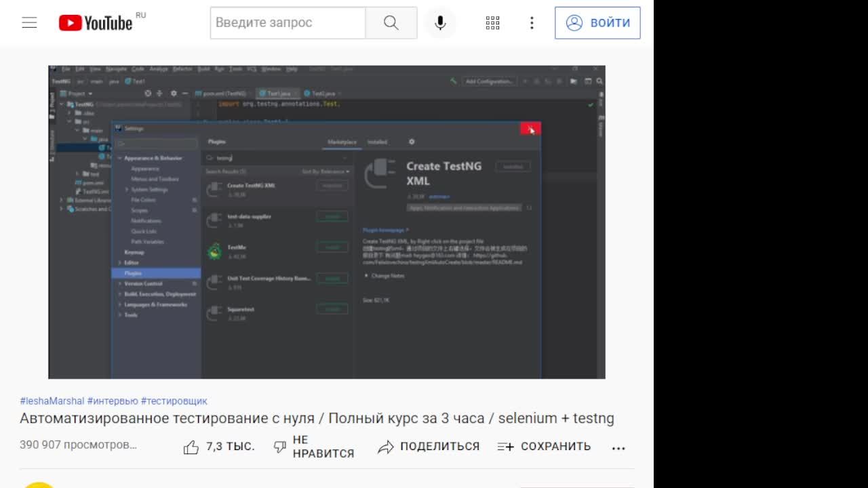Click the 'НЕ НРАВИТСЯ' dislike button

coord(313,447)
